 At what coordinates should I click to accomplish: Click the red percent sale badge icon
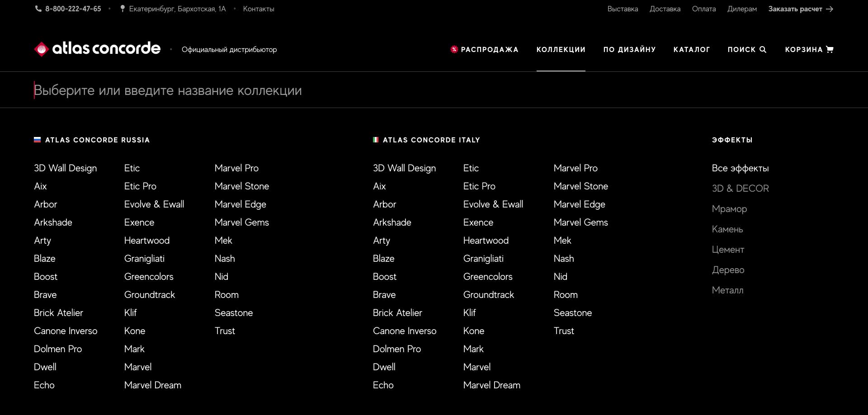(454, 49)
